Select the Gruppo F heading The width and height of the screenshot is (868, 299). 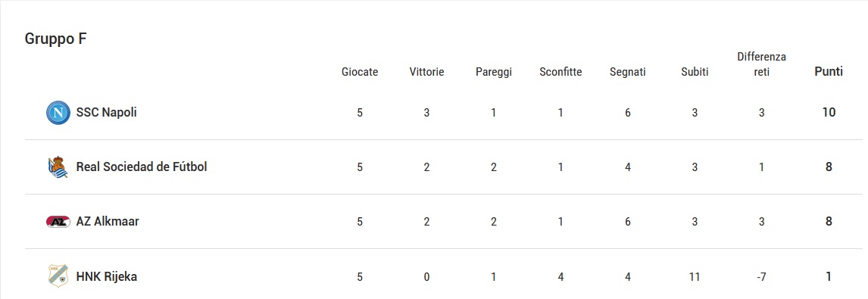pyautogui.click(x=56, y=39)
